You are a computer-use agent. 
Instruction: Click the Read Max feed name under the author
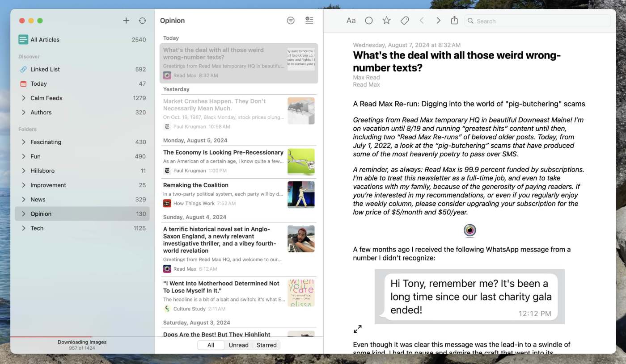[x=366, y=84]
